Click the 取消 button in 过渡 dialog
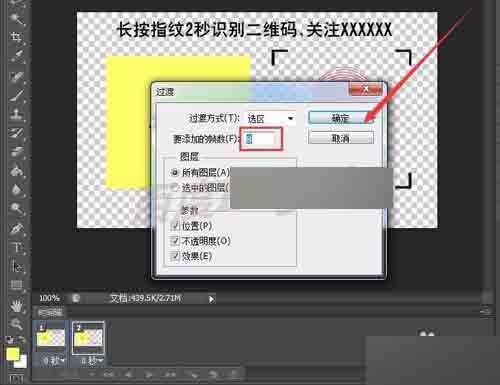This screenshot has width=500, height=385. click(x=341, y=138)
